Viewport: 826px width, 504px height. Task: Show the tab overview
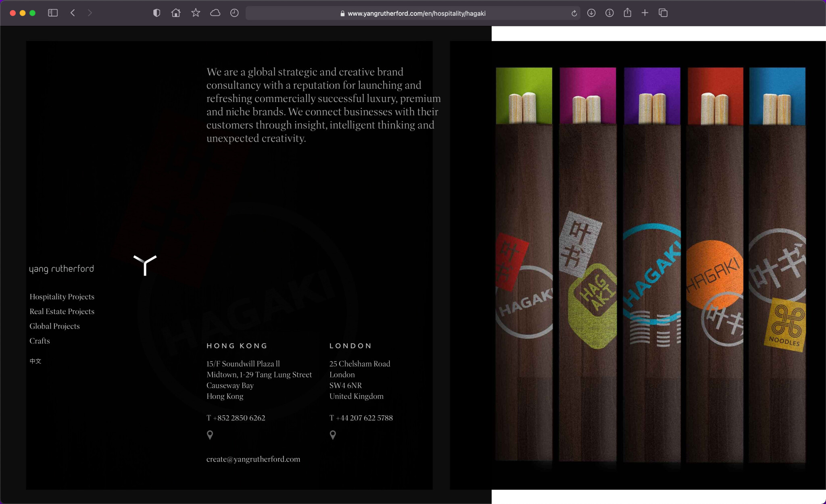(x=663, y=13)
